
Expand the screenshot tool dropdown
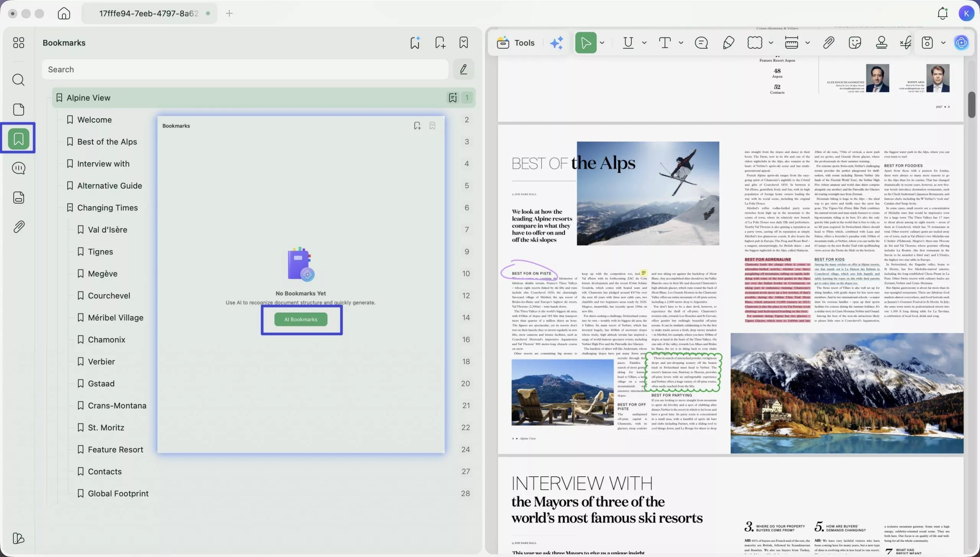[942, 43]
